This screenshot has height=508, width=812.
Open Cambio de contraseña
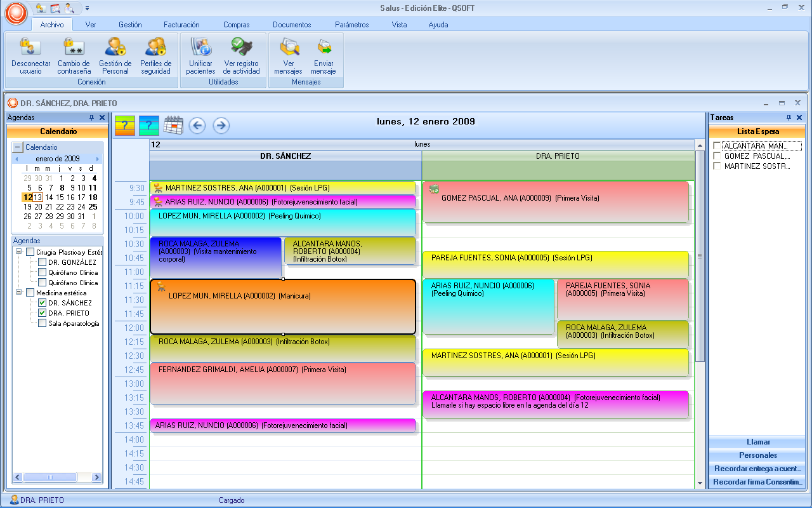74,48
